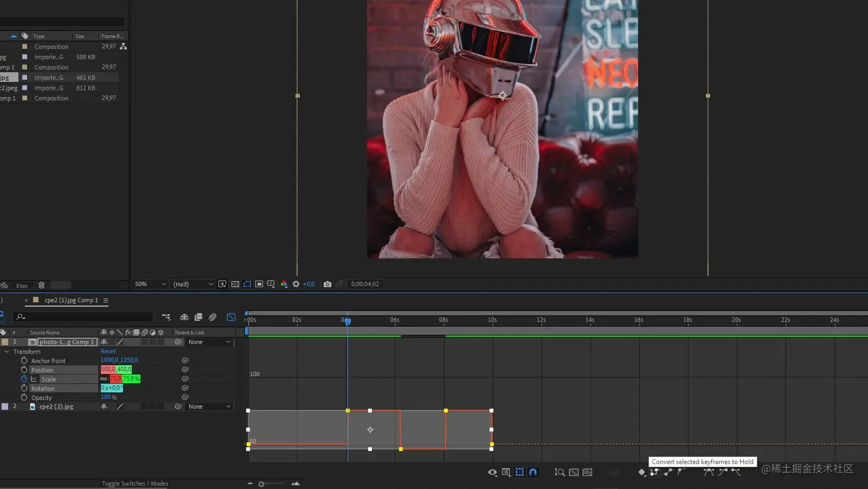Click tan label color of layer 1

click(x=5, y=342)
